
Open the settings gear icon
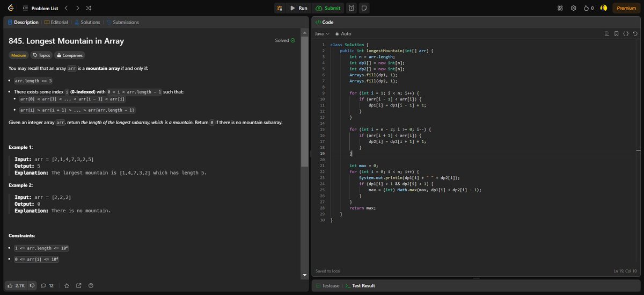coord(573,8)
